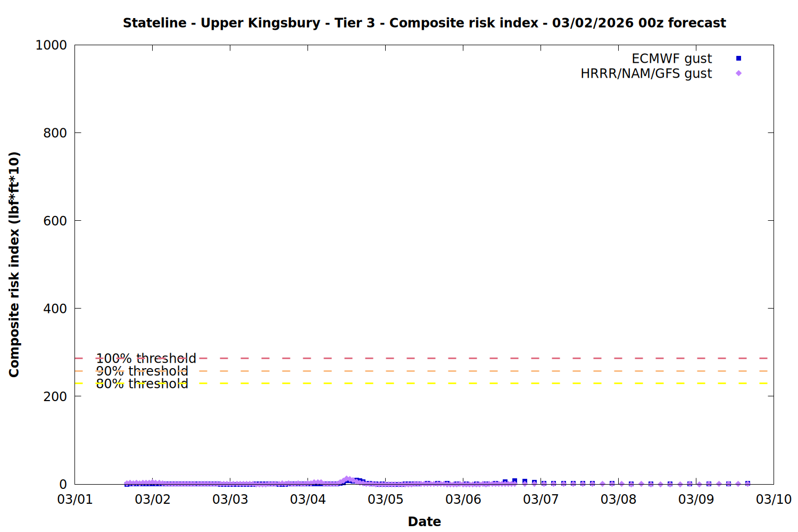Click the chart title text
The width and height of the screenshot is (798, 532).
pyautogui.click(x=424, y=23)
